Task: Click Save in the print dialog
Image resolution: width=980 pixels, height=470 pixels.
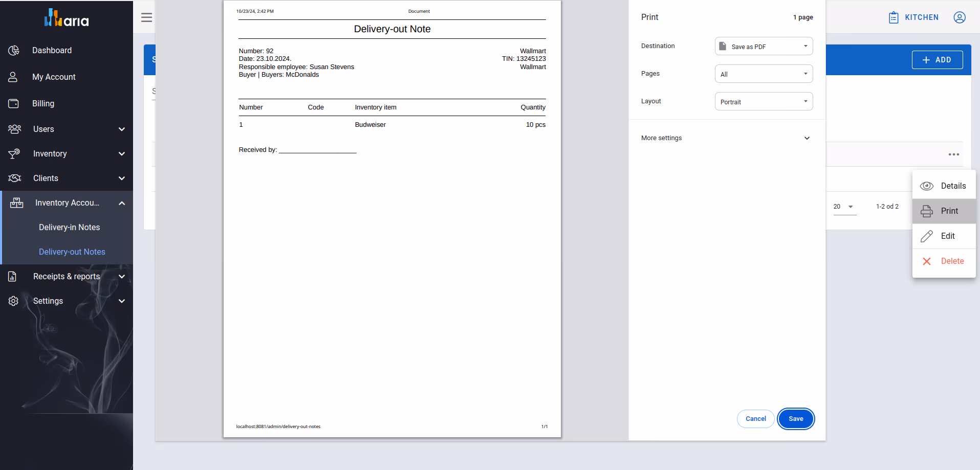Action: [x=796, y=419]
